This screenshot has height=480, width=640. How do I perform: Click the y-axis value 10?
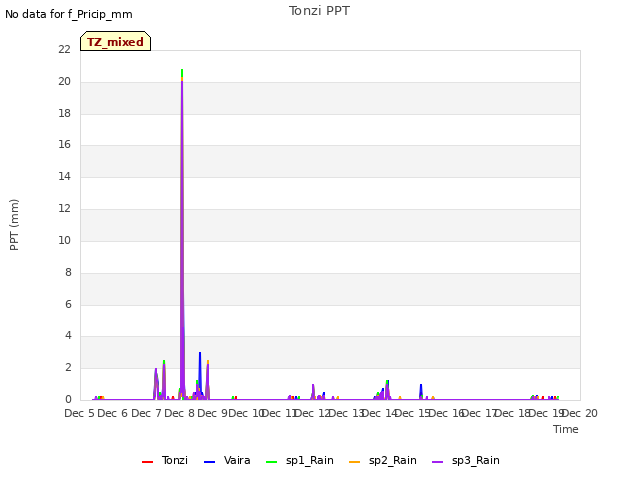click(64, 240)
